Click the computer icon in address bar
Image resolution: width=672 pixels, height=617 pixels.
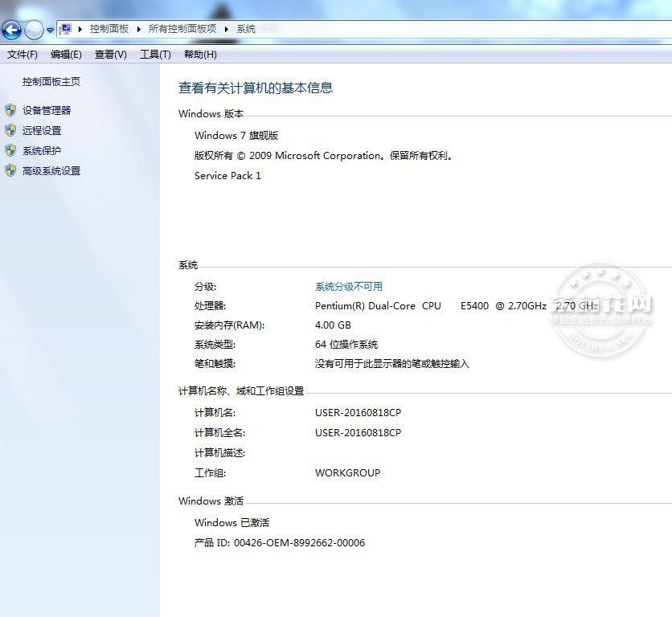[65, 29]
